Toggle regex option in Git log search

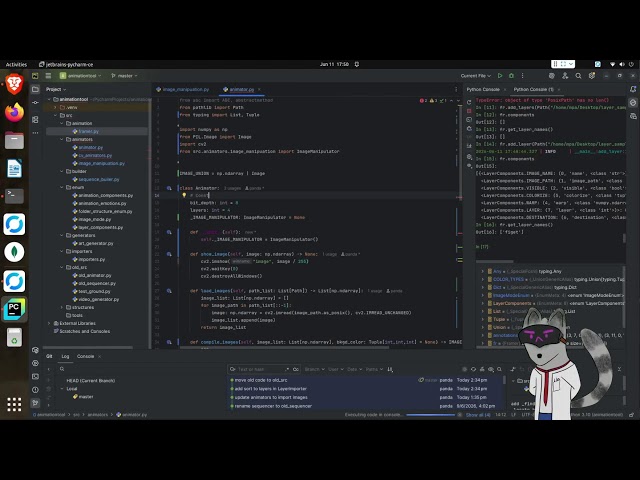click(x=287, y=369)
